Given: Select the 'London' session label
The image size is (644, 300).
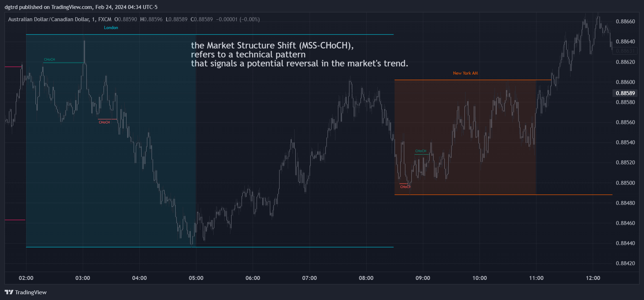Looking at the screenshot, I should coord(111,28).
